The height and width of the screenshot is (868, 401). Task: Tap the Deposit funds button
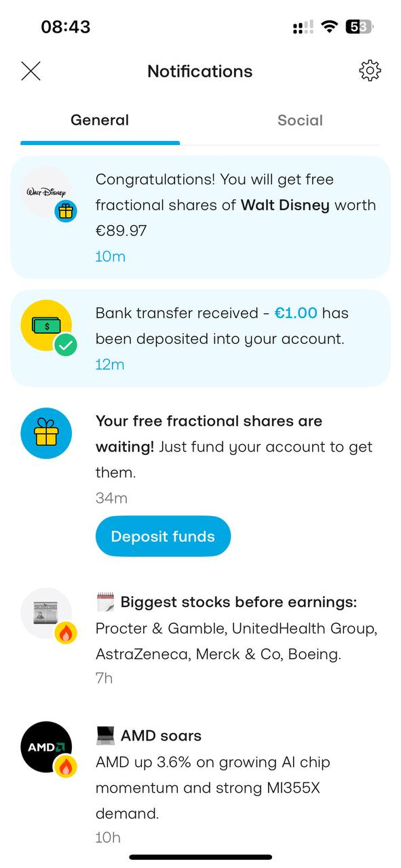coord(163,536)
